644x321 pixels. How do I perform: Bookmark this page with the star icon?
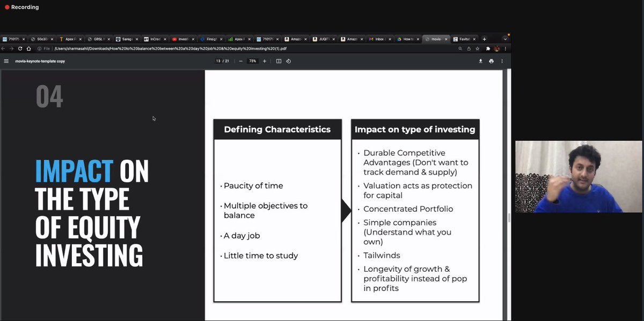pyautogui.click(x=477, y=48)
